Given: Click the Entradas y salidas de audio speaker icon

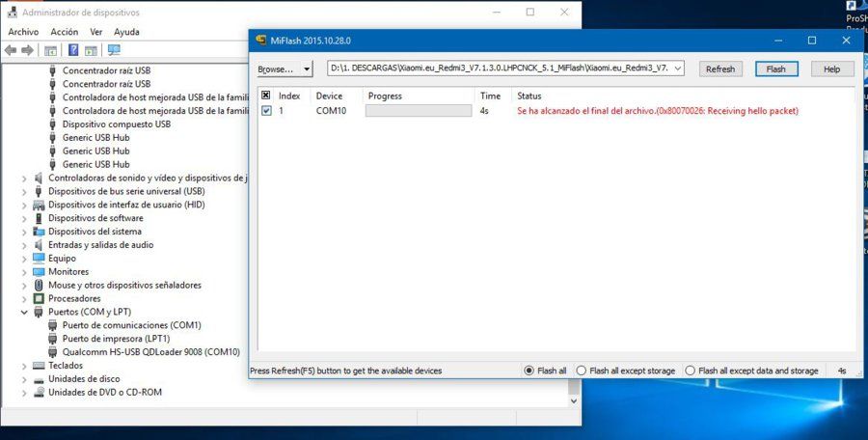Looking at the screenshot, I should coord(39,245).
